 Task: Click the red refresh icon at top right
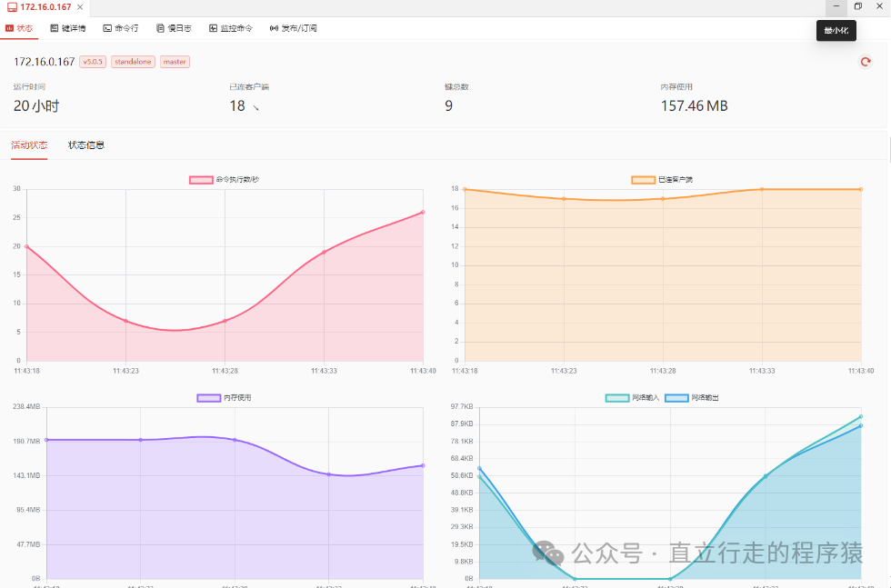(x=866, y=62)
